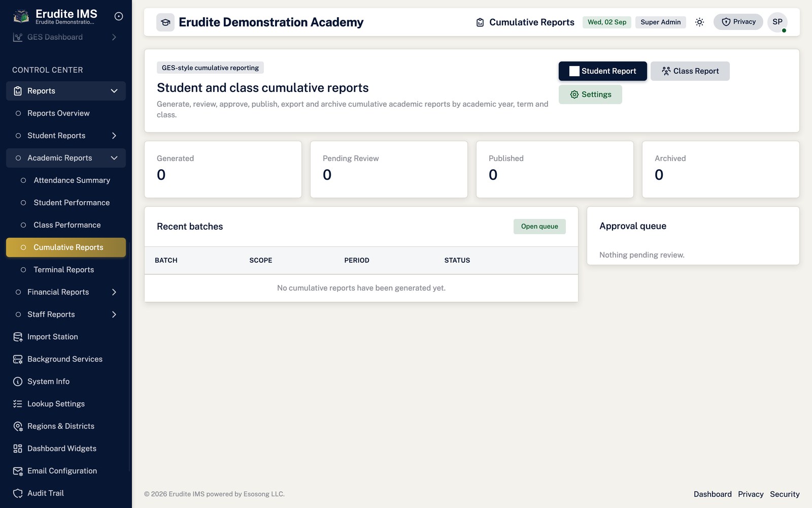Click the Wed, 02 Sep date badge
The width and height of the screenshot is (812, 508).
click(607, 22)
